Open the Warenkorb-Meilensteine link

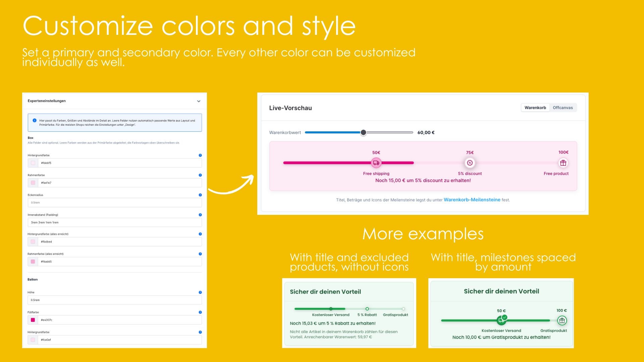[x=472, y=200]
